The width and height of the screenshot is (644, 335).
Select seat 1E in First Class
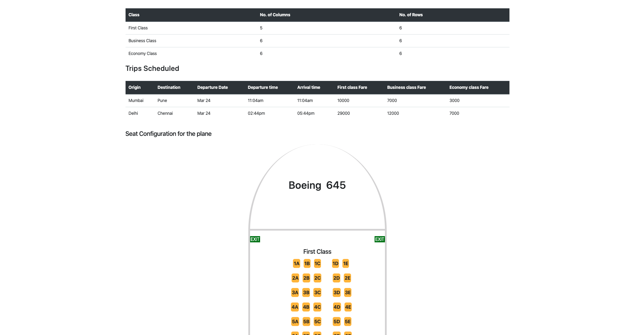click(x=346, y=263)
